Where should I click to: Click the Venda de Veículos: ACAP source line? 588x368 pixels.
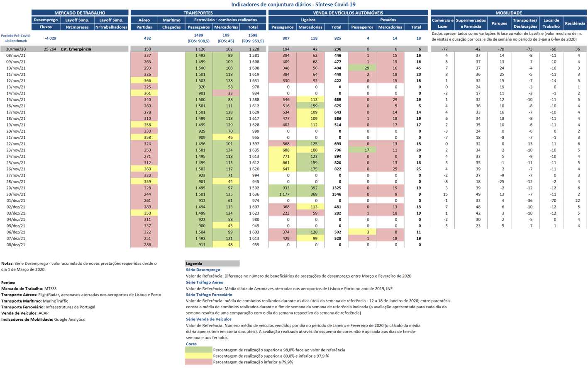(25, 313)
